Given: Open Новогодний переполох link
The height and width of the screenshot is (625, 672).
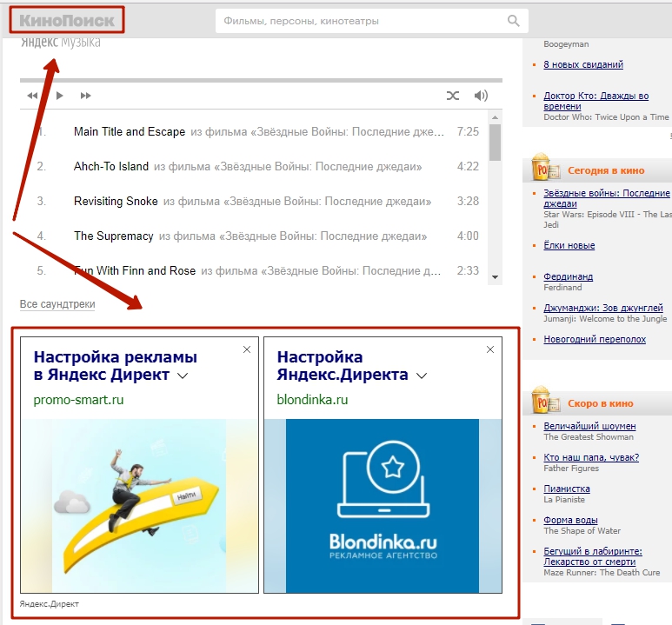Looking at the screenshot, I should 595,339.
